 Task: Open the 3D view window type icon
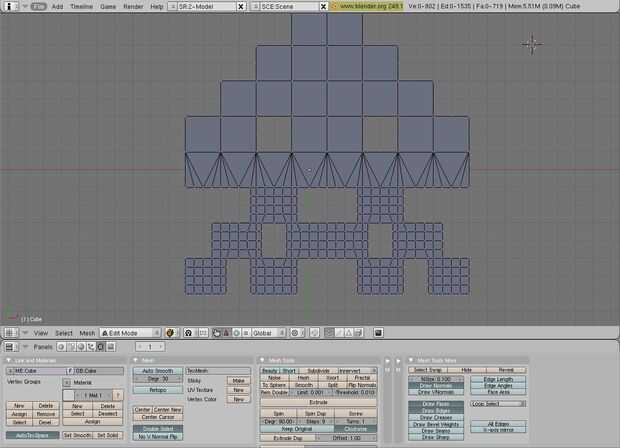tap(9, 333)
